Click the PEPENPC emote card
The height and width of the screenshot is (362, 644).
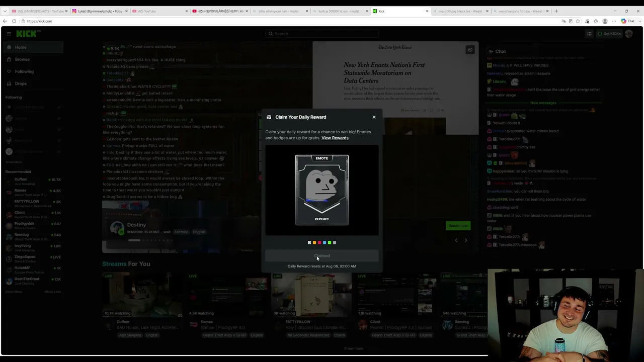[322, 190]
